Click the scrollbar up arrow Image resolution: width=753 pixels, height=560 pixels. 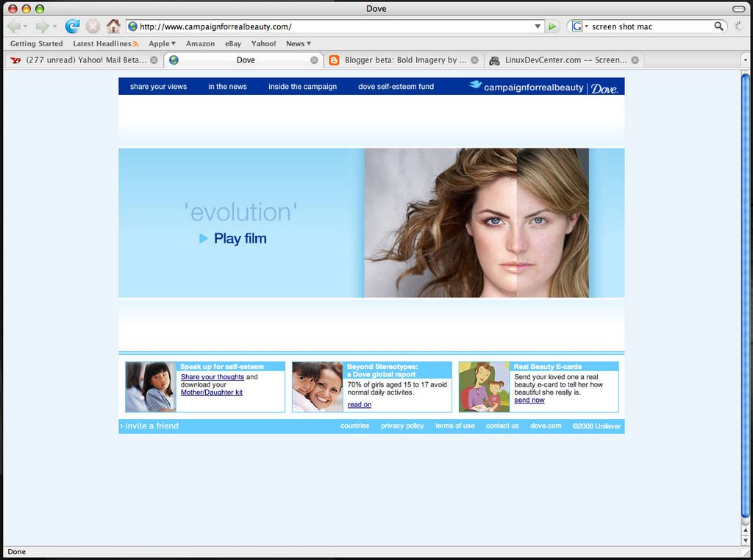746,530
